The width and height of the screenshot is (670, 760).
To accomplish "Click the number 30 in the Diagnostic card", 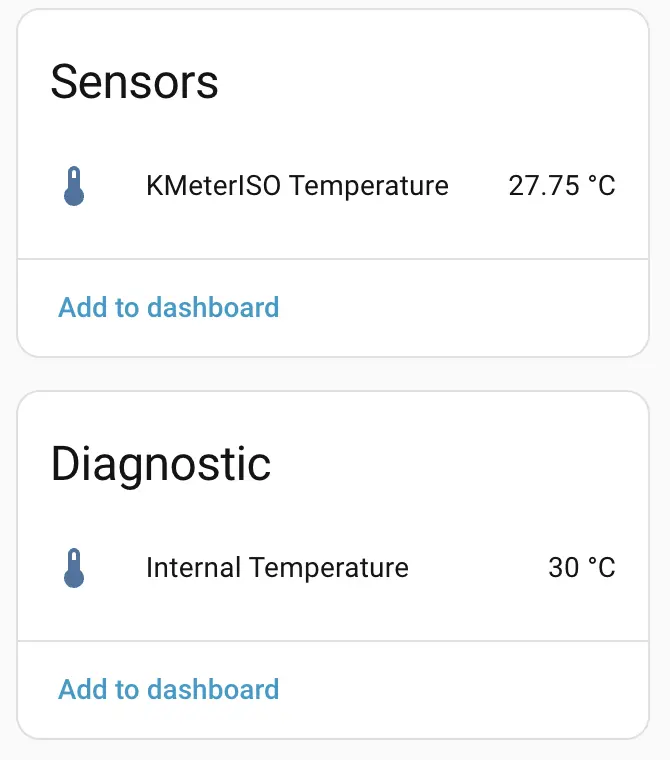I will 564,568.
